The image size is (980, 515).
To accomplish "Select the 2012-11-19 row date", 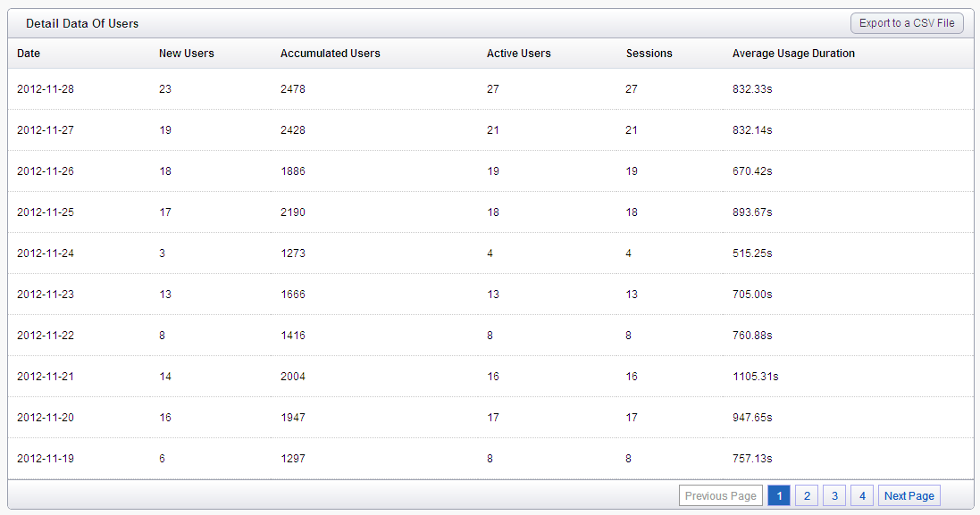I will [x=45, y=459].
